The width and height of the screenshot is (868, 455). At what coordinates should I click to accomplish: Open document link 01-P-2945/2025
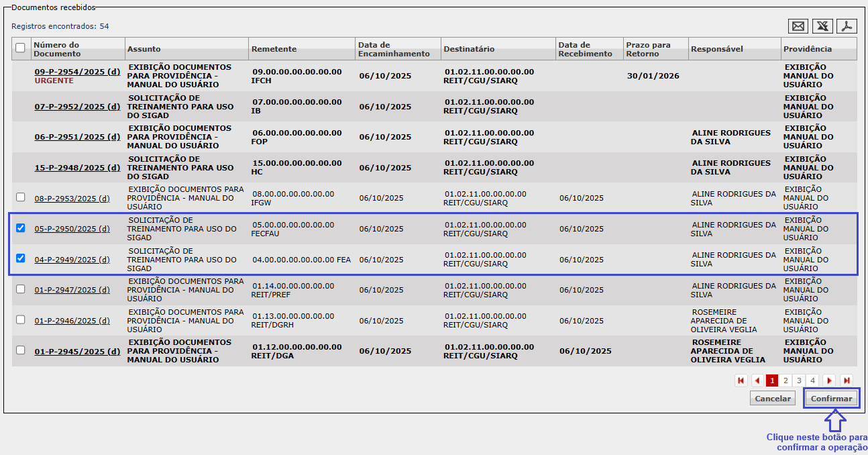pyautogui.click(x=77, y=351)
